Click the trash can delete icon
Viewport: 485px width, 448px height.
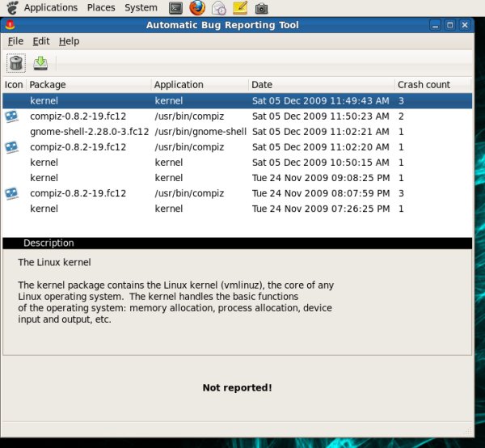pos(16,63)
